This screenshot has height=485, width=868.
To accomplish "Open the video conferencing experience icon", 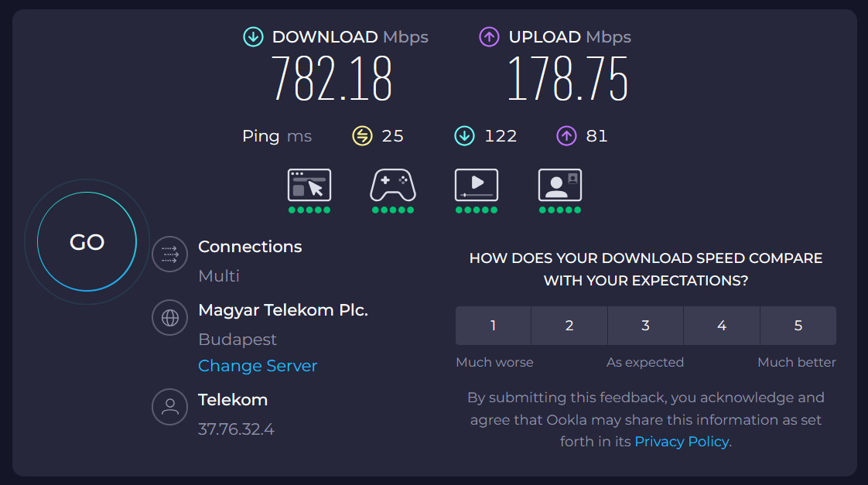I will tap(560, 186).
